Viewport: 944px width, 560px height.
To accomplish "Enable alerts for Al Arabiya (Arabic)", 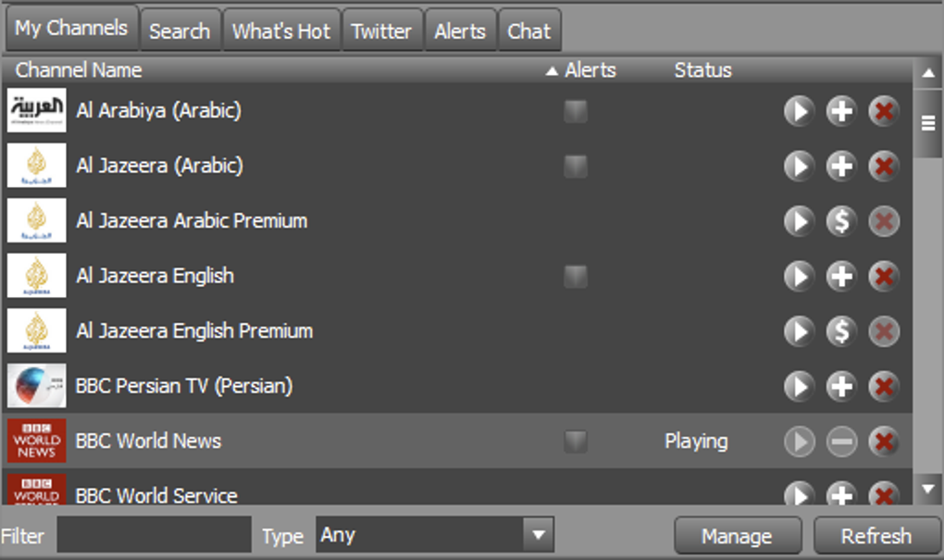I will coord(576,111).
